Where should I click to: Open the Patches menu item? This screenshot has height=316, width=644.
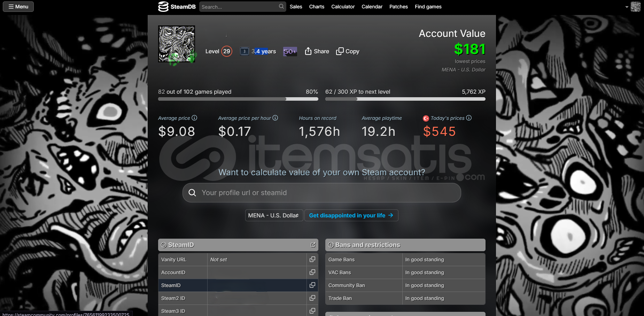398,7
